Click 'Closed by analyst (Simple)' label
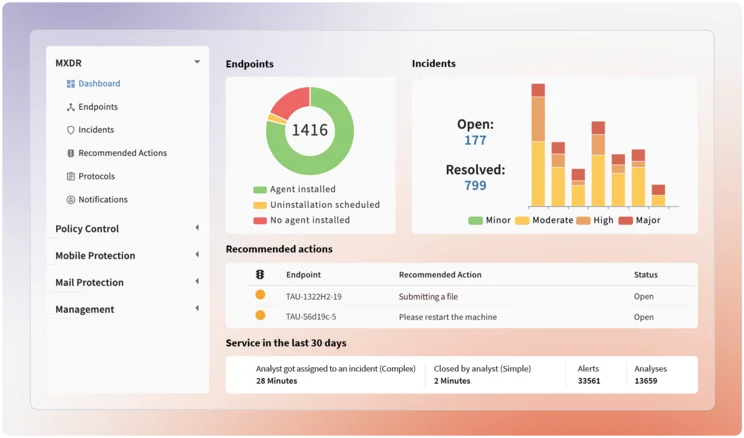This screenshot has width=744, height=438. click(483, 369)
